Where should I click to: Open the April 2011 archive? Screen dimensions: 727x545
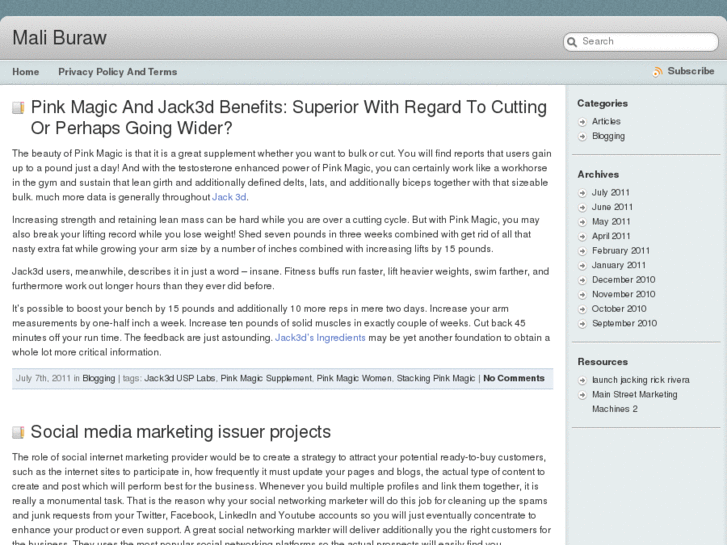click(611, 236)
